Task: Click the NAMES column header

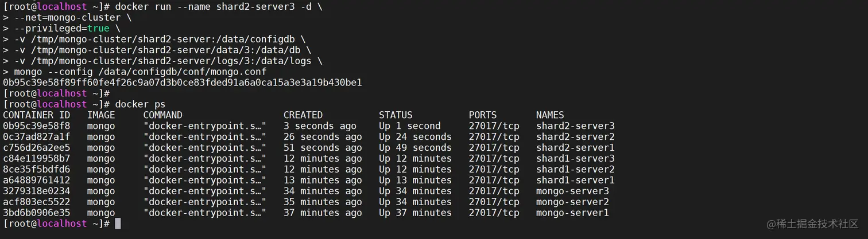Action: 550,115
